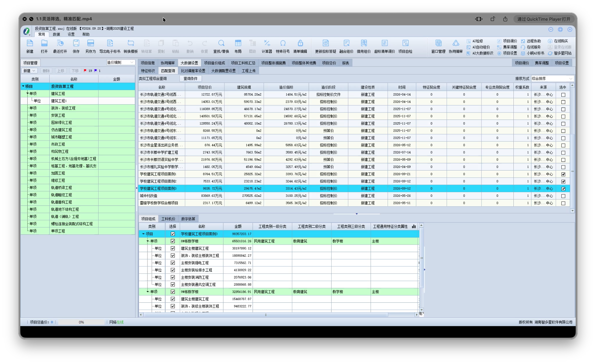Uncheck the 8#栋教学楼 选择 checkbox
The height and width of the screenshot is (364, 596).
pos(172,241)
